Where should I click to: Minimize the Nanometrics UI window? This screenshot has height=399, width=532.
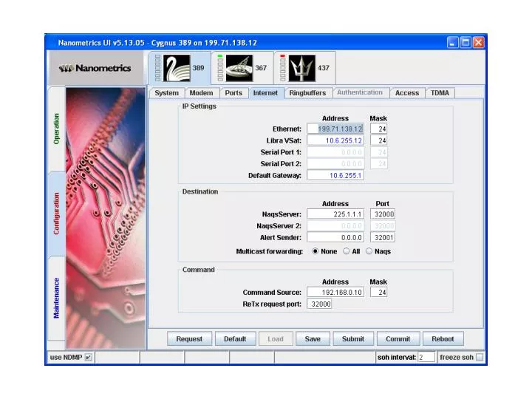pyautogui.click(x=453, y=43)
